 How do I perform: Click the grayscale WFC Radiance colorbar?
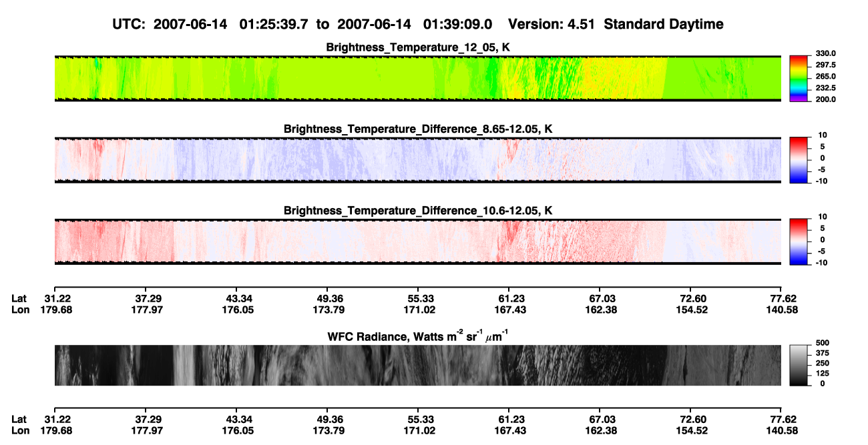tap(798, 366)
